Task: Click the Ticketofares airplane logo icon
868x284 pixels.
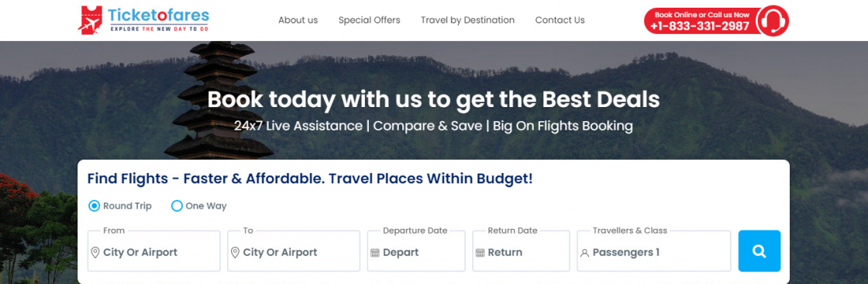Action: coord(90,20)
